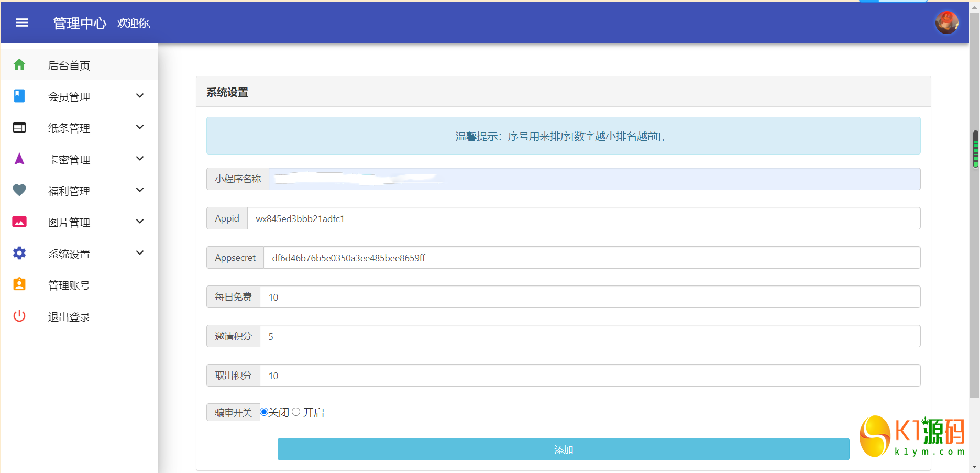Expand the 会员管理 chevron

(x=140, y=96)
